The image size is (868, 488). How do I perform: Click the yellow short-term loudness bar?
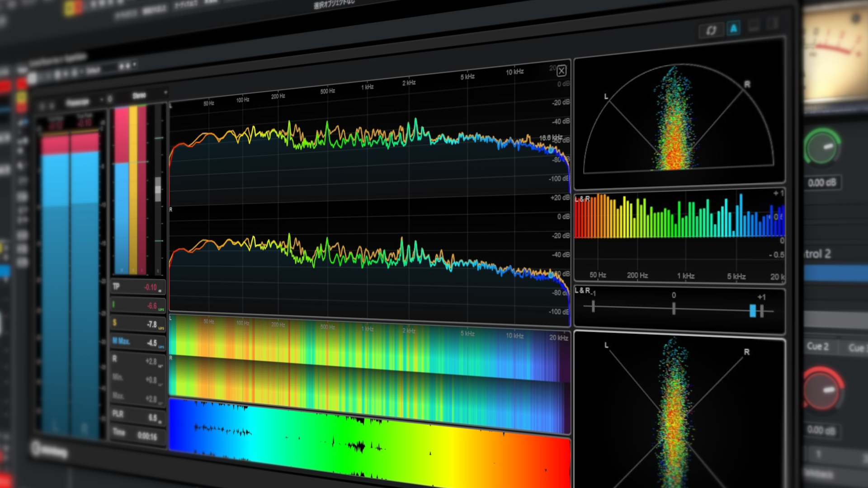coord(133,190)
